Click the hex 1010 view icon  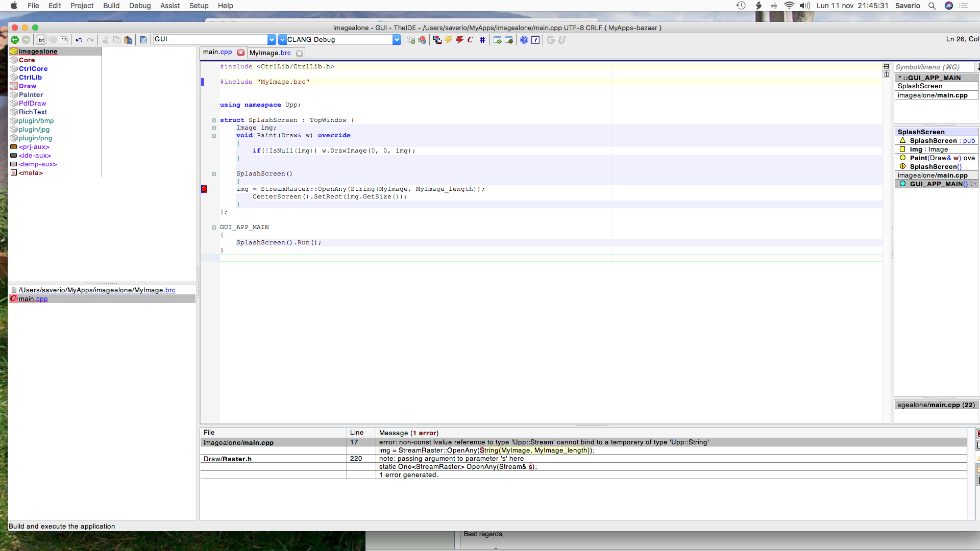click(x=64, y=40)
